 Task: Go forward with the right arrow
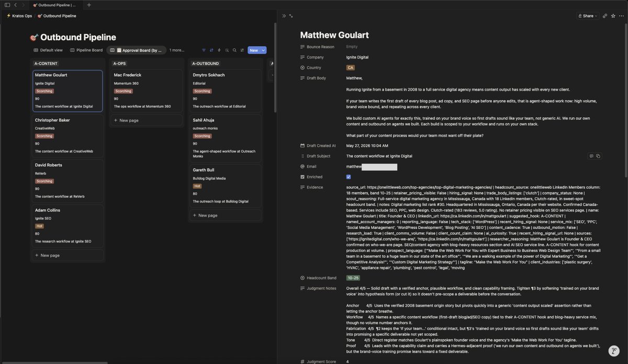coord(23,5)
